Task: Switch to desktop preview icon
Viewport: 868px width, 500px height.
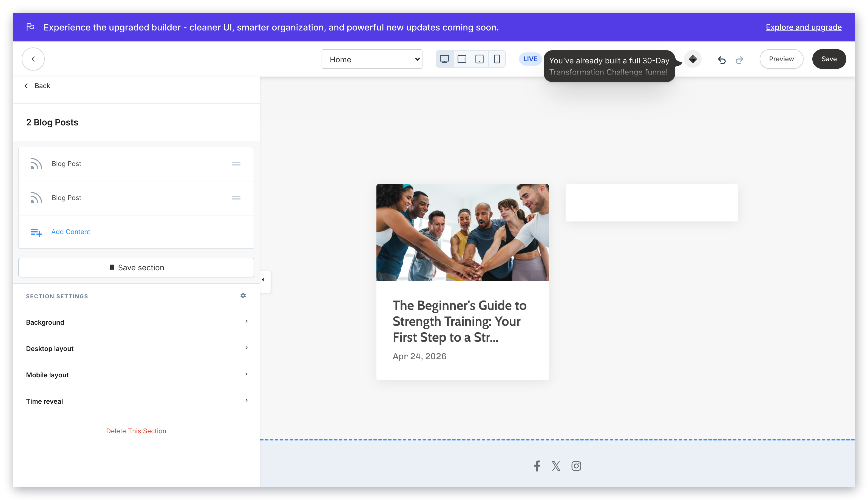Action: pos(444,59)
